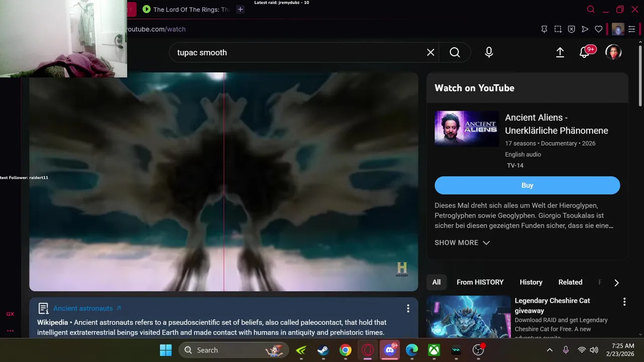Viewport: 644px width, 362px height.
Task: Launch NVIDIA app from taskbar
Action: point(301,350)
